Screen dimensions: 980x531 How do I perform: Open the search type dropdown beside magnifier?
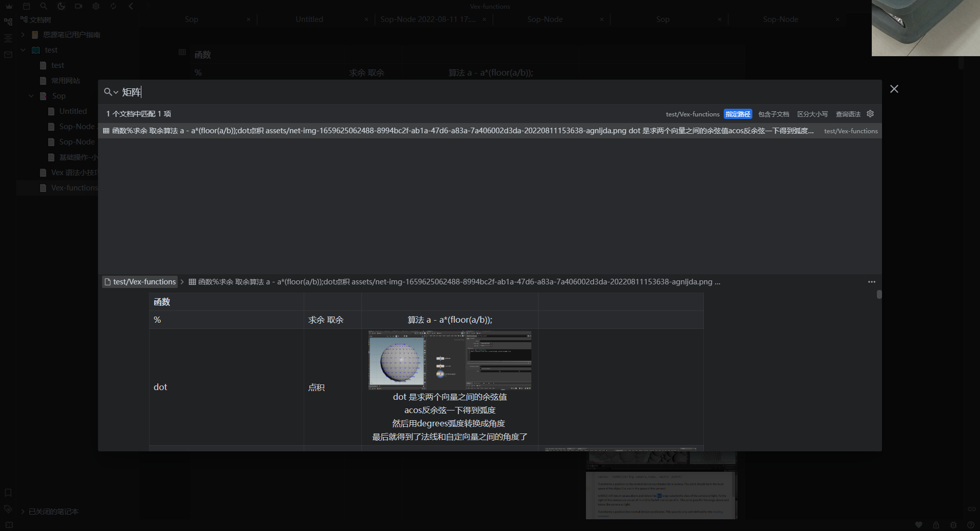111,92
